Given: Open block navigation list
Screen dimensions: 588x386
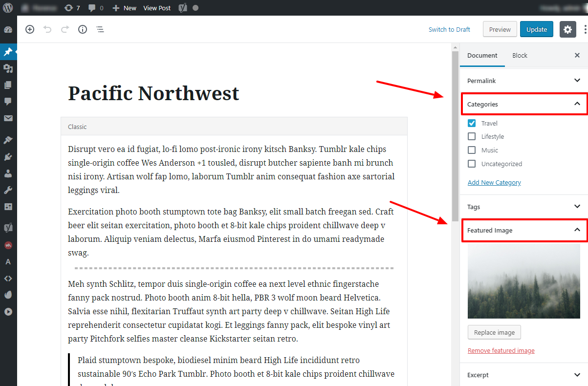Looking at the screenshot, I should [x=100, y=29].
